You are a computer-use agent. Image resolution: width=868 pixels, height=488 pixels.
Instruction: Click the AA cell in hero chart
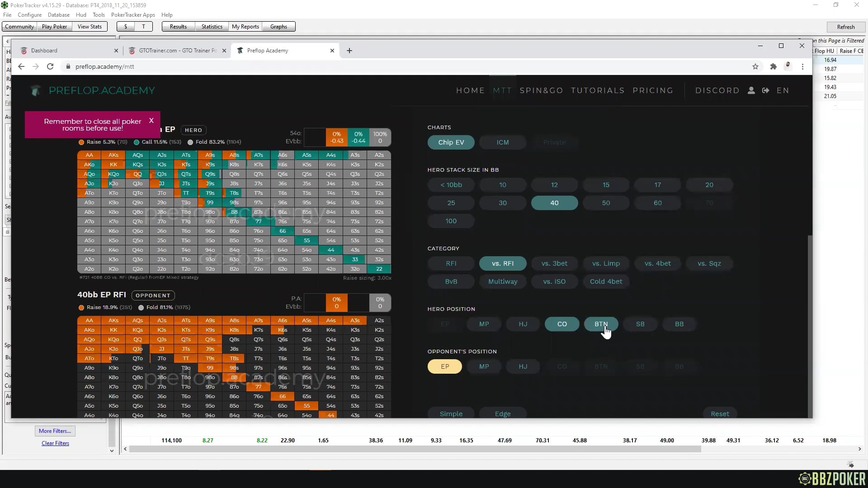(x=89, y=155)
